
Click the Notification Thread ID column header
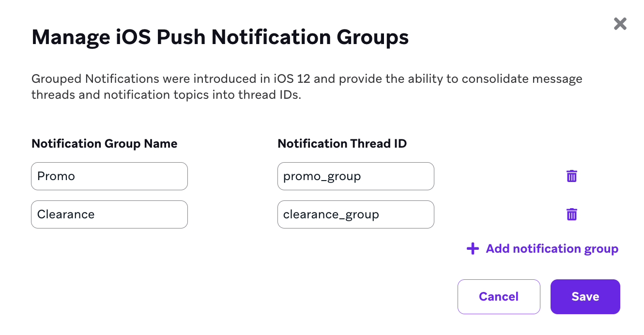pyautogui.click(x=342, y=143)
